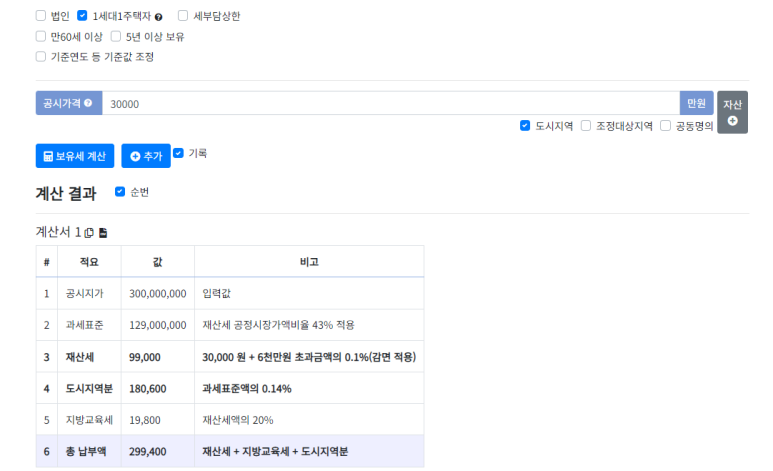Click the 공시지가 row label

click(85, 293)
